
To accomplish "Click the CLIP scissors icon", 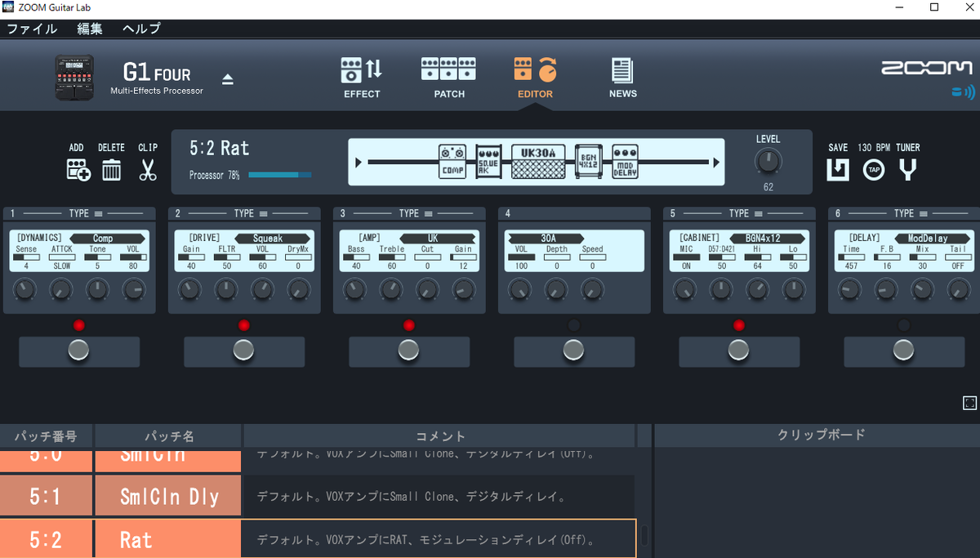I will point(148,170).
